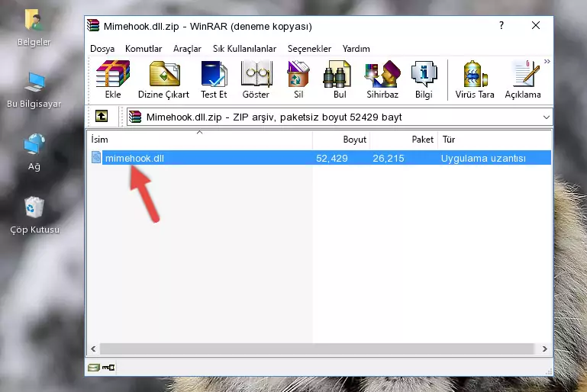587x392 pixels.
Task: Expand the toolbar overflow chevron
Action: coord(547,61)
